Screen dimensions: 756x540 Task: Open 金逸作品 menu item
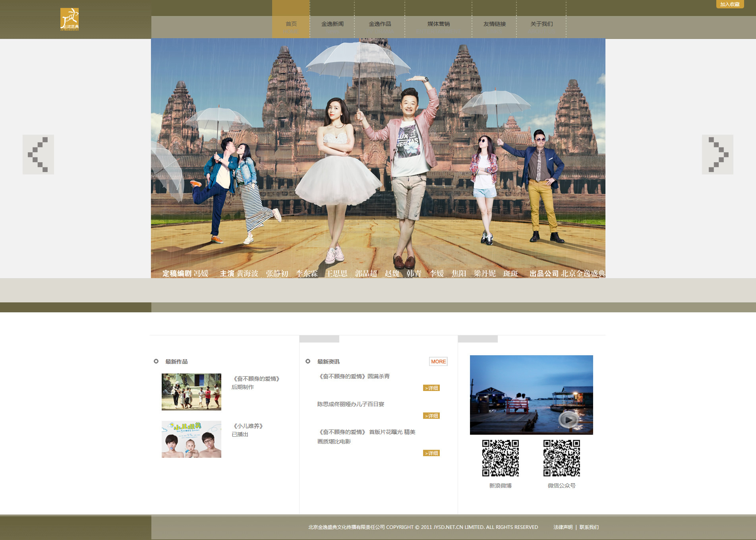[x=379, y=24]
